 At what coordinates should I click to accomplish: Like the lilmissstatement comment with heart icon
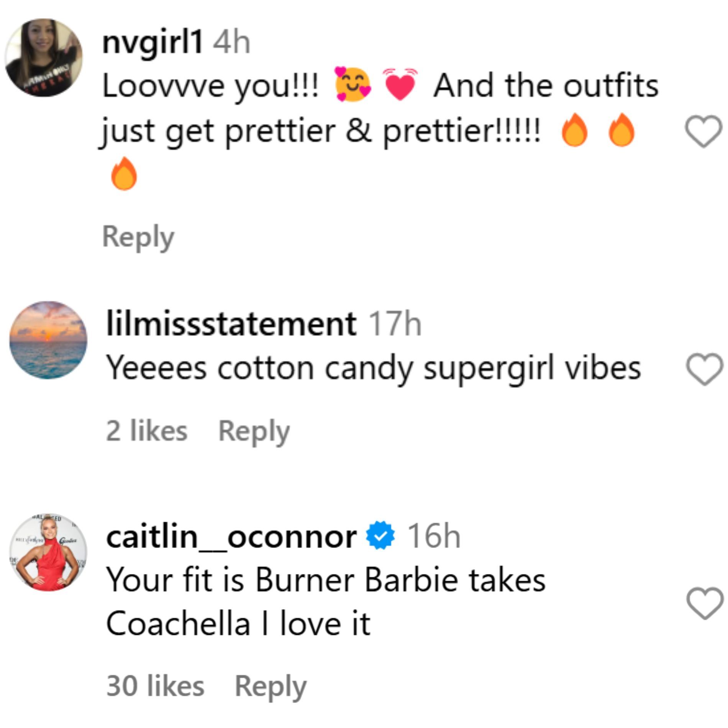[x=704, y=369]
